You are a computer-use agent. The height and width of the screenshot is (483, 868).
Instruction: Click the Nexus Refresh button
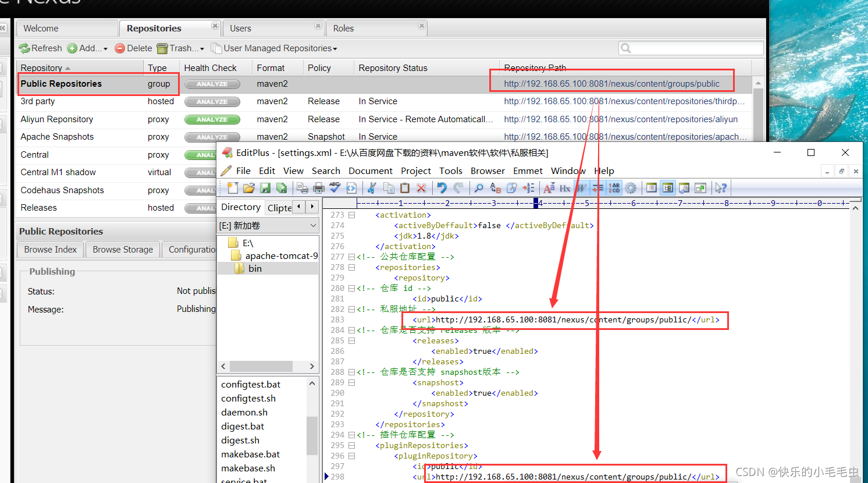[x=40, y=48]
